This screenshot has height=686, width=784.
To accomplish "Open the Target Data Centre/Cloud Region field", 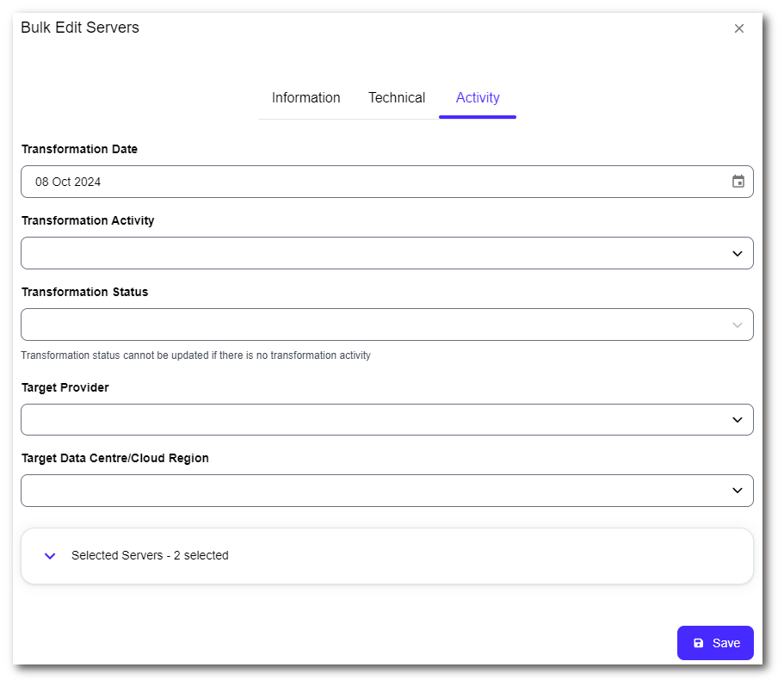I will pos(370,491).
